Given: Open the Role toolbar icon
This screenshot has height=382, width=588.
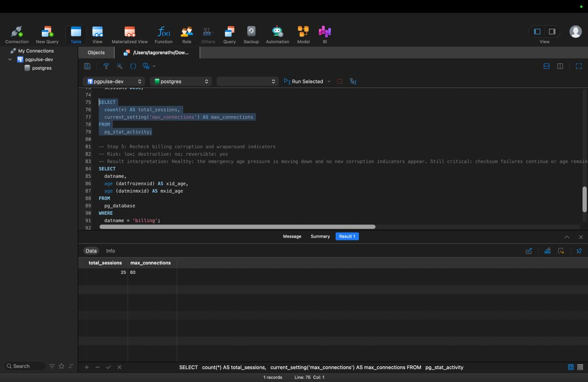Looking at the screenshot, I should click(187, 35).
